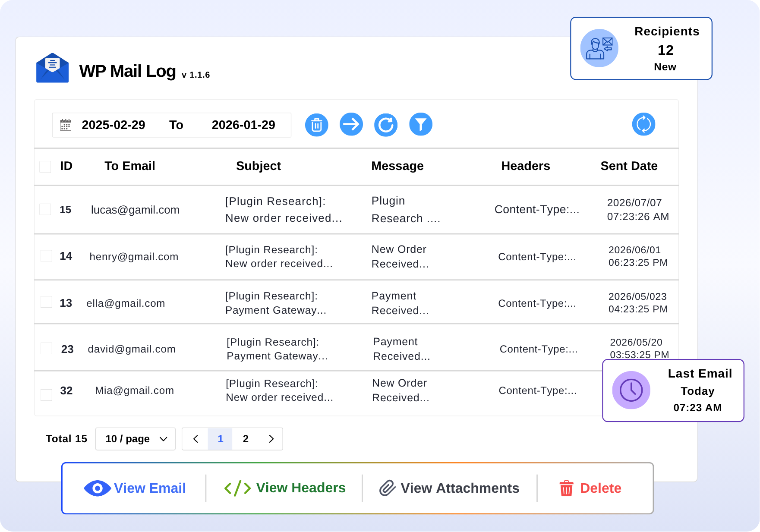Viewport: 760px width, 532px height.
Task: Click subject cell of ID 15 row
Action: [284, 210]
